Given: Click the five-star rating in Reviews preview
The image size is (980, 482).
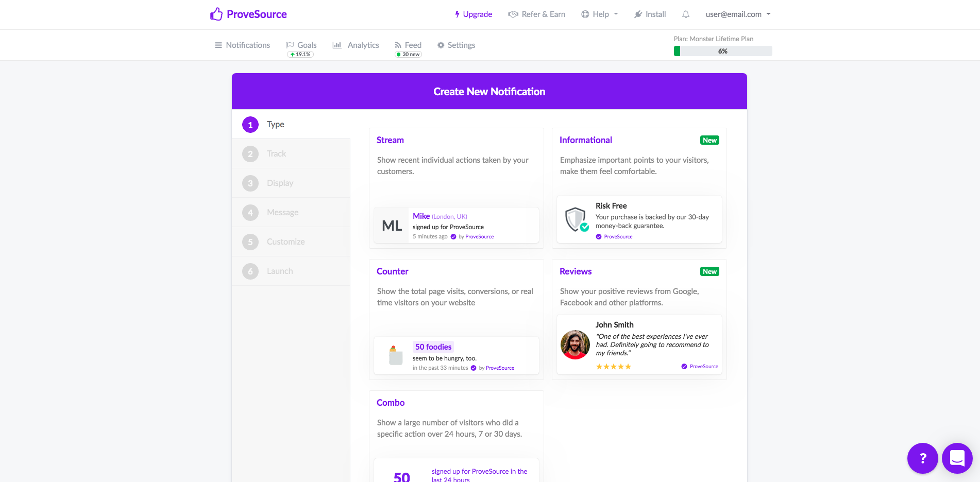Looking at the screenshot, I should pos(613,367).
